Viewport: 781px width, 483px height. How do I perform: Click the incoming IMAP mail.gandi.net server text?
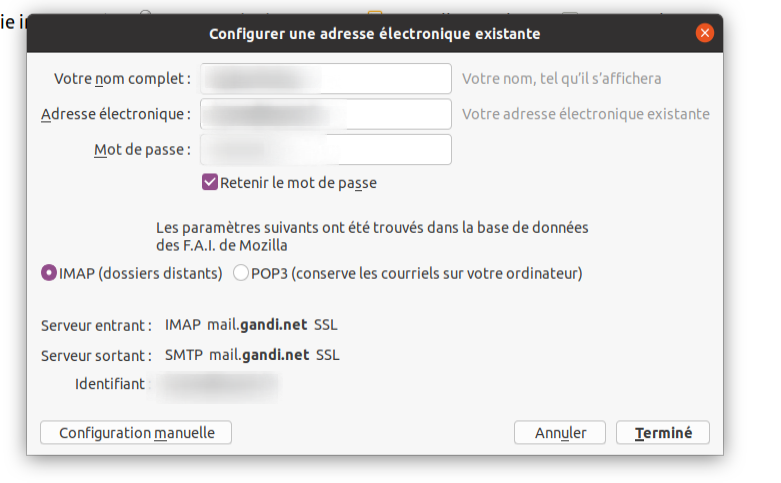pyautogui.click(x=251, y=325)
